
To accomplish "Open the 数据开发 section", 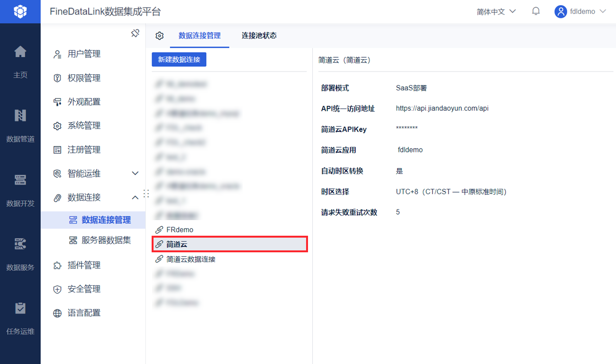I will (x=20, y=190).
